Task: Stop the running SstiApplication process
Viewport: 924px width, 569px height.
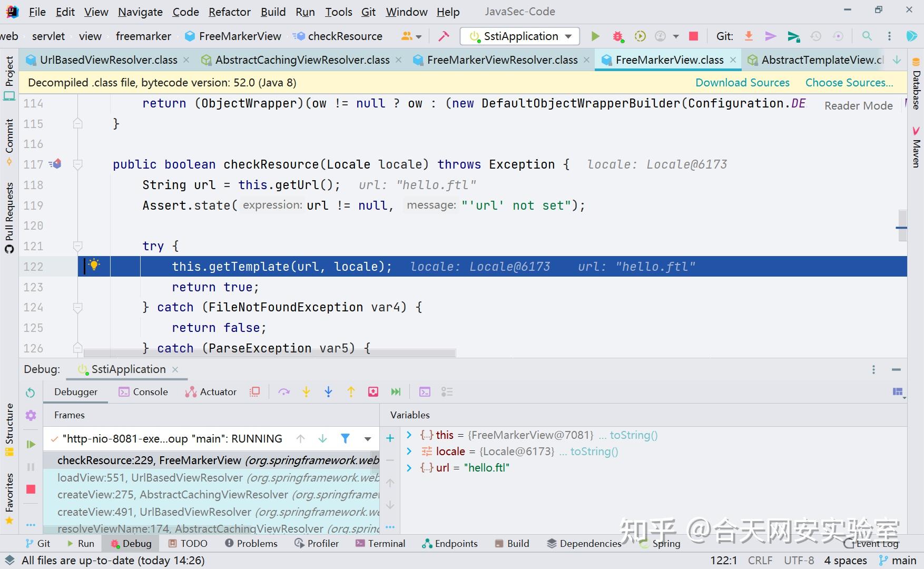Action: pos(693,36)
